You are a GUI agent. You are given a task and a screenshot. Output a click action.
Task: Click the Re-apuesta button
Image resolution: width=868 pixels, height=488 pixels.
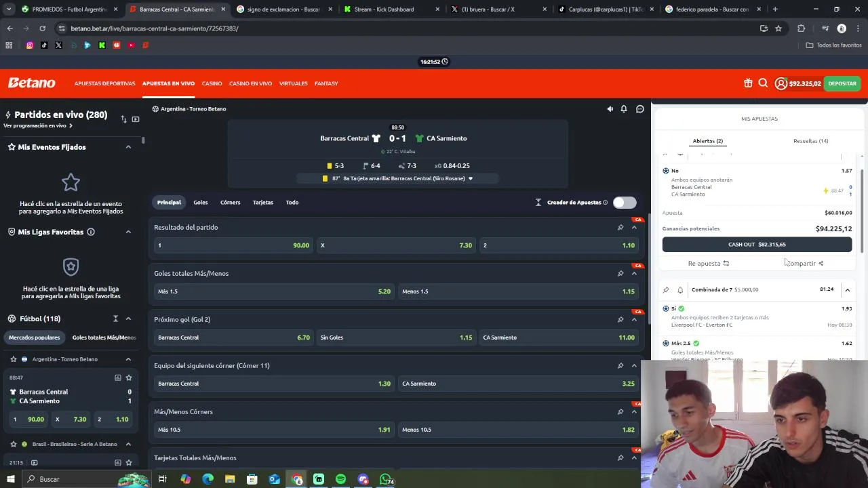click(x=709, y=263)
